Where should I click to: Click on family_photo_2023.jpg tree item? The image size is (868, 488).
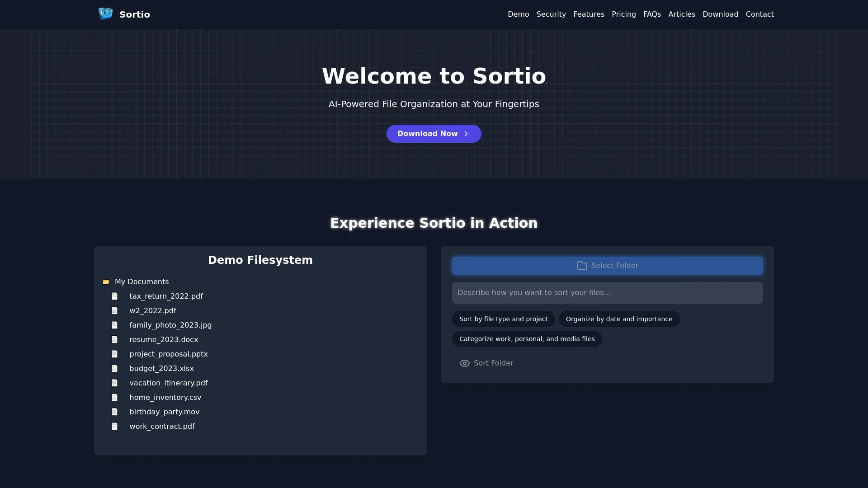coord(170,325)
